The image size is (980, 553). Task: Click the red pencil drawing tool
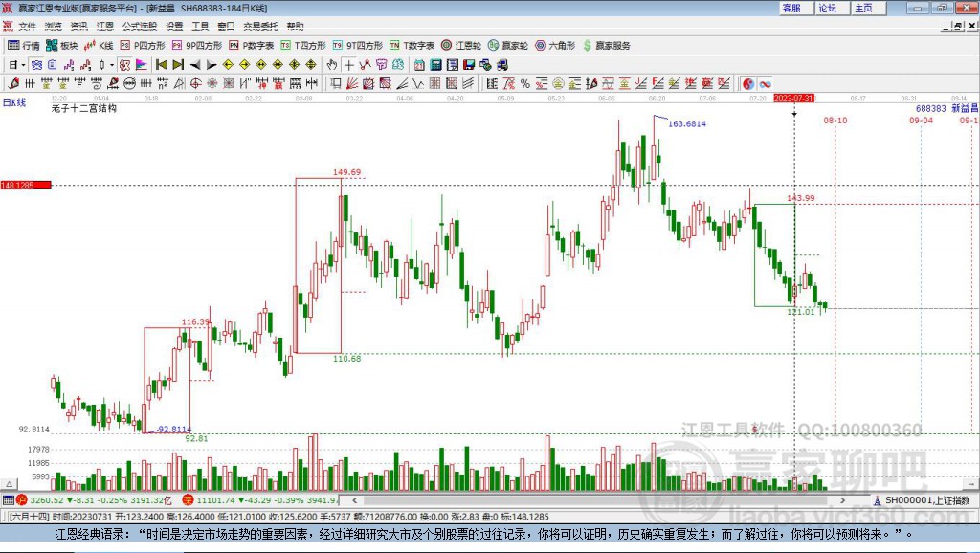pos(13,84)
